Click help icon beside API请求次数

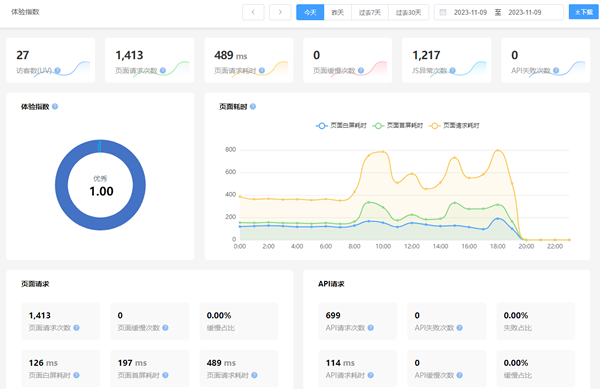point(370,328)
